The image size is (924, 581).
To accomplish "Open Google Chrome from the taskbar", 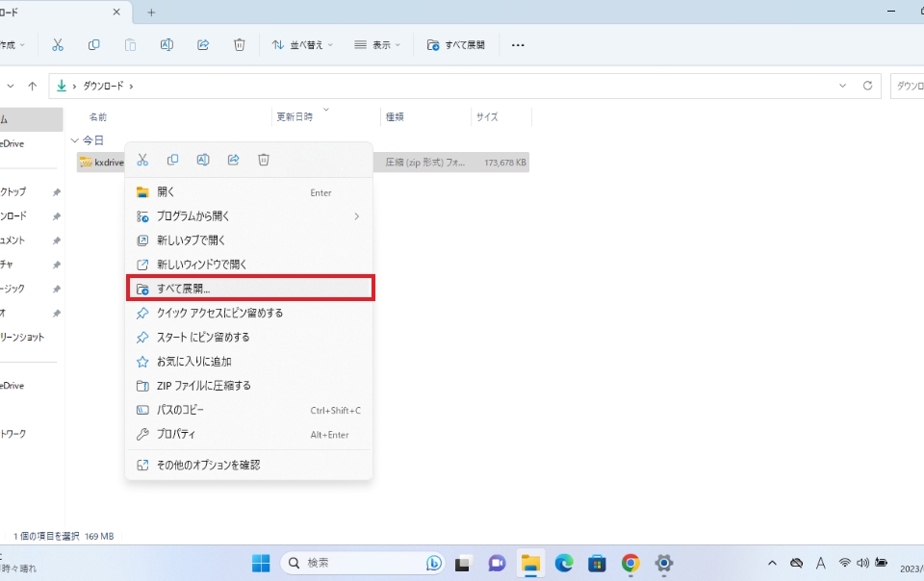I will [630, 563].
